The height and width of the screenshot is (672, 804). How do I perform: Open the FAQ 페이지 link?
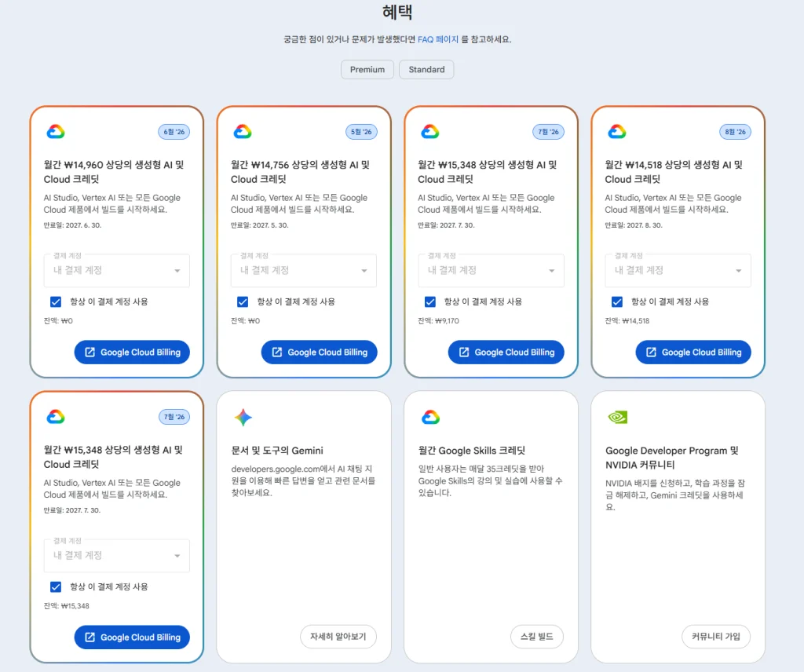click(x=438, y=39)
